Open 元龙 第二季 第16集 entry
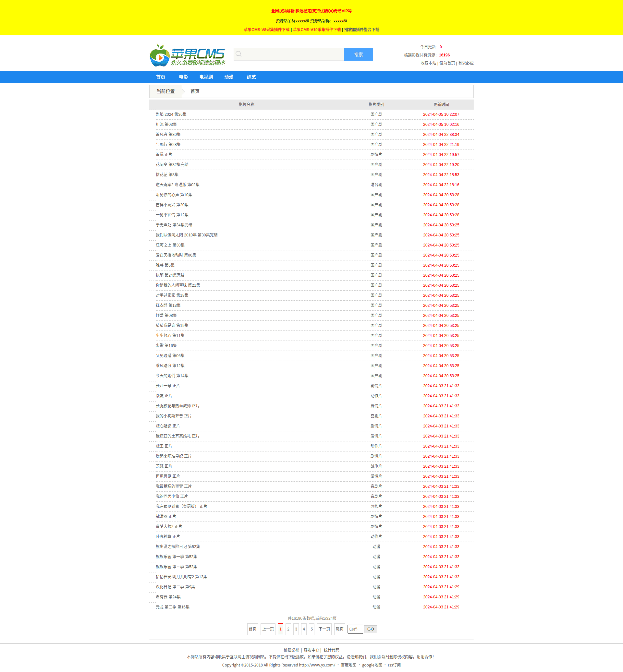The height and width of the screenshot is (672, 623). 172,607
